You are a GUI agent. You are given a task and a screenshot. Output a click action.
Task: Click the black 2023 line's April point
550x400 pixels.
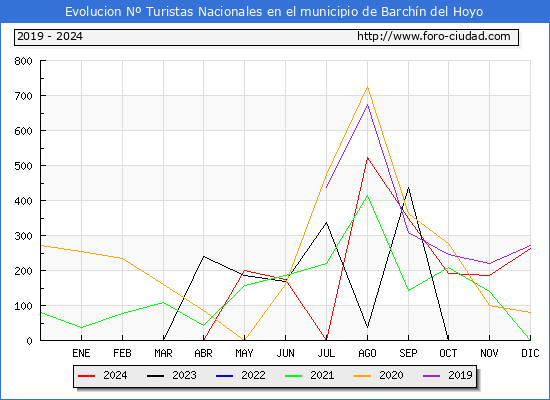(x=203, y=256)
